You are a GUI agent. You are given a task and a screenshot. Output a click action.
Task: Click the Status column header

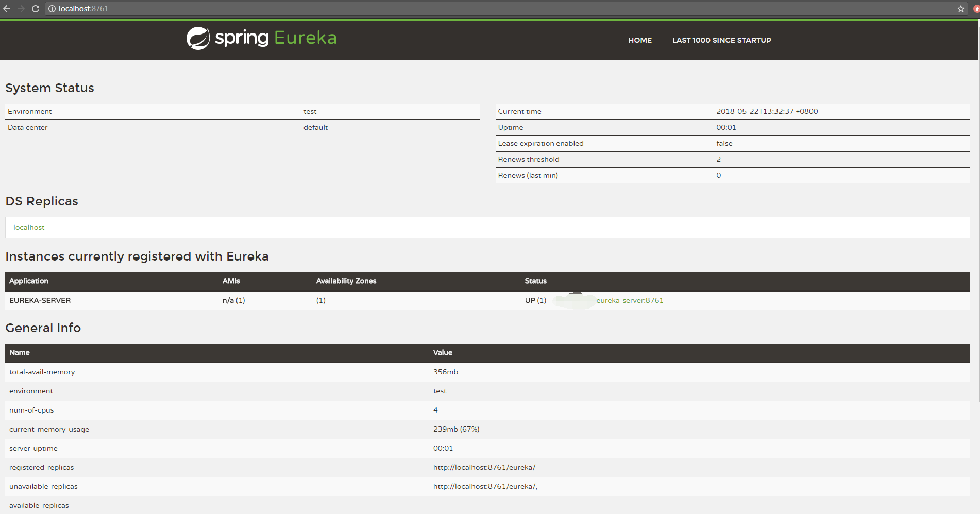[x=536, y=281]
